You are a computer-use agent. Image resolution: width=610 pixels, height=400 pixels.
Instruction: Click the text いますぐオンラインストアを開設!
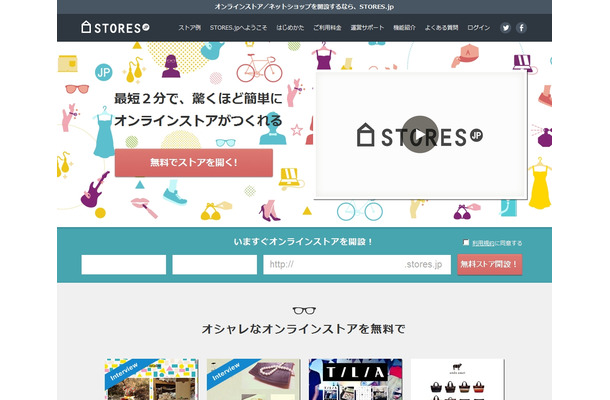click(303, 242)
